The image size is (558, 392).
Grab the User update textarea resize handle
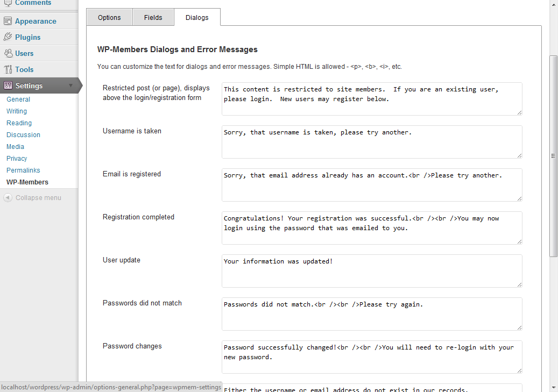[x=520, y=285]
